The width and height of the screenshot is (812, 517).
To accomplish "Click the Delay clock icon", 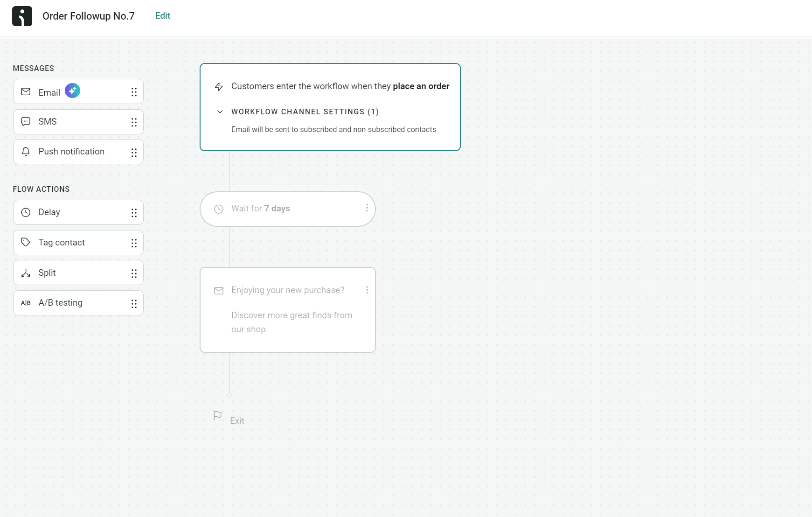I will [x=26, y=212].
